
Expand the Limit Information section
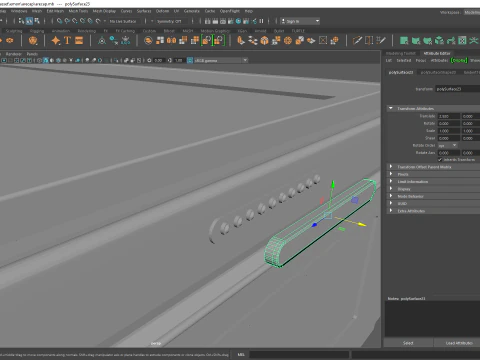point(390,181)
